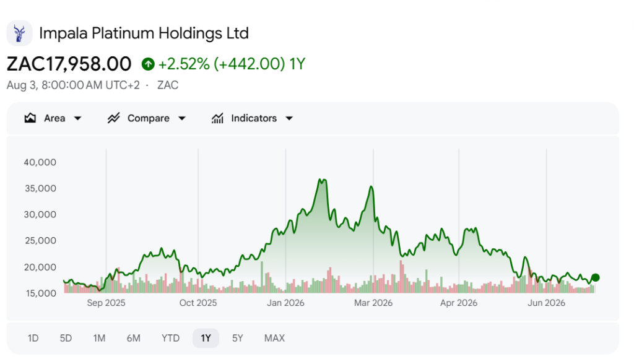
Task: Show the MAX time range
Action: coord(274,338)
